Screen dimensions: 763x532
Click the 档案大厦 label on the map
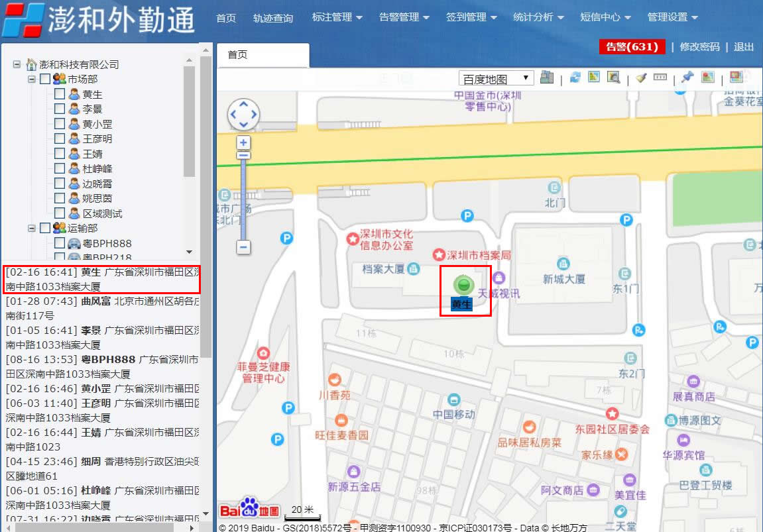(383, 269)
